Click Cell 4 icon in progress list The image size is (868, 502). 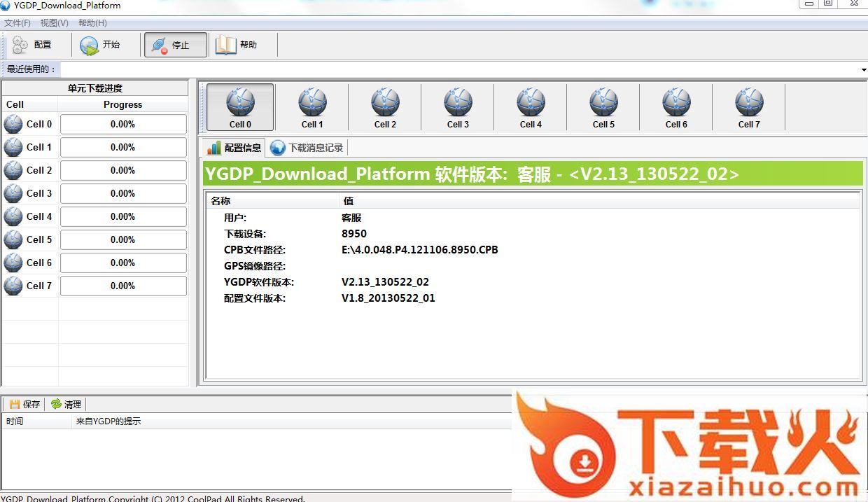tap(13, 216)
